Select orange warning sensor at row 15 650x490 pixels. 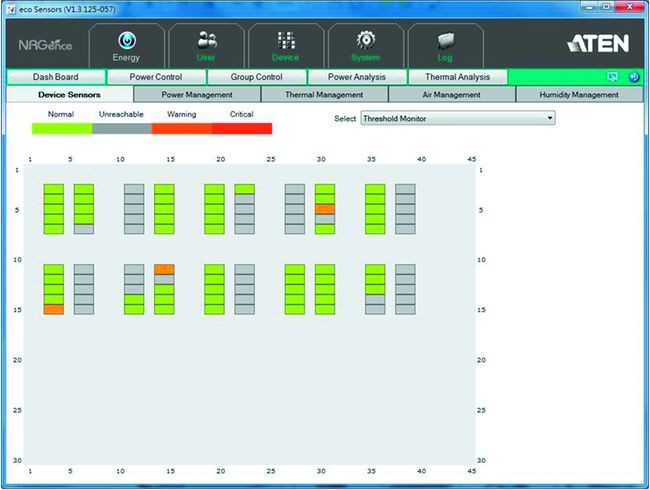pyautogui.click(x=54, y=309)
